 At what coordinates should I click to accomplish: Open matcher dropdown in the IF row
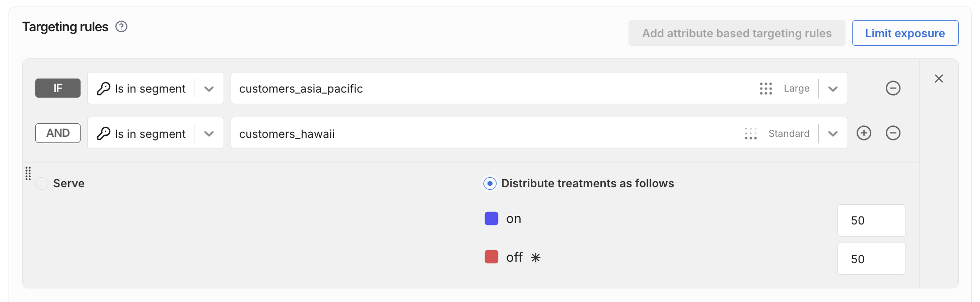click(x=209, y=89)
